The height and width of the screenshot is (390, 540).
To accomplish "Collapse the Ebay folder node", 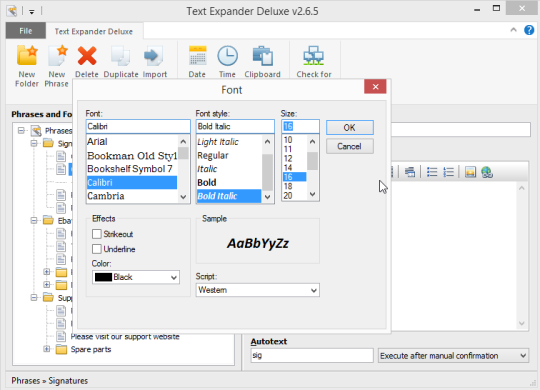I will coord(34,220).
